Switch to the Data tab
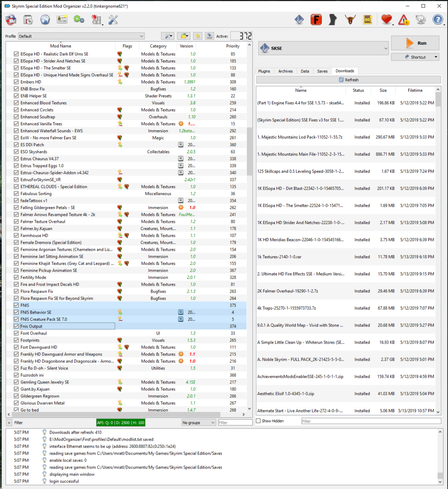The height and width of the screenshot is (489, 448). click(305, 71)
